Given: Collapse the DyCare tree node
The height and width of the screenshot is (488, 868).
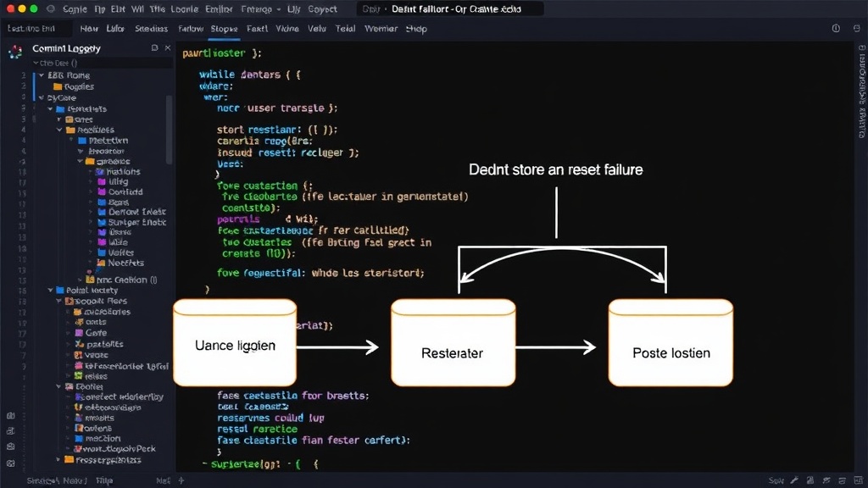Looking at the screenshot, I should tap(41, 97).
